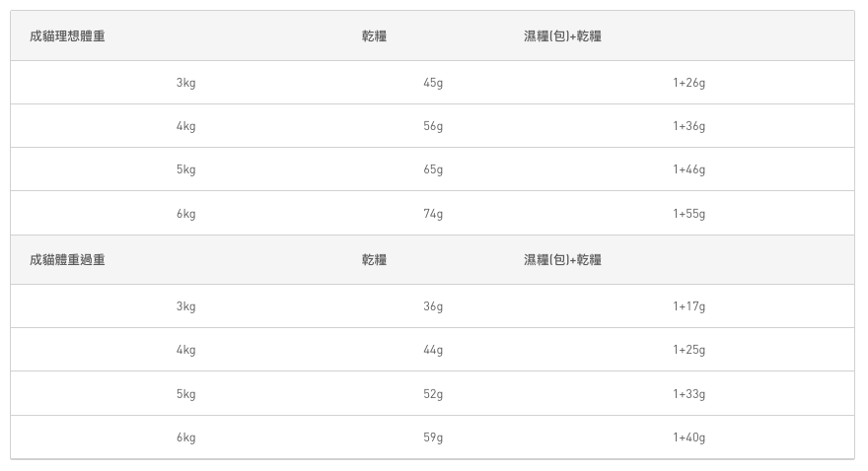Viewport: 868px width, 471px height.
Task: Click 乾糧 header in the 成貓理想體重 row
Action: coord(374,36)
